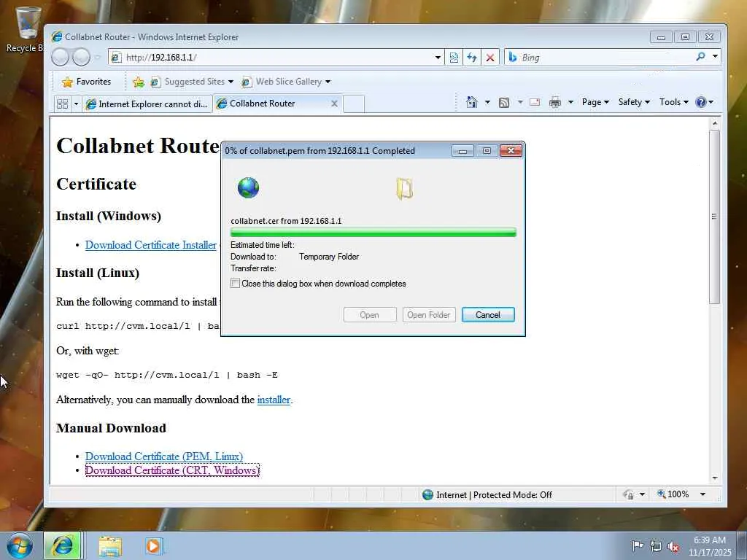The image size is (747, 560).
Task: Expand the address bar history dropdown
Action: 438,58
